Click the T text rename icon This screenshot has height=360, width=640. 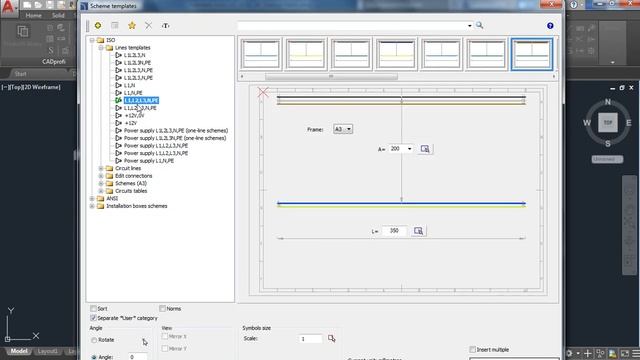coord(165,25)
